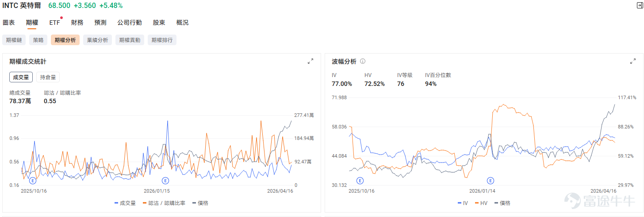Open the 業績分析 sub-tab

pyautogui.click(x=98, y=40)
